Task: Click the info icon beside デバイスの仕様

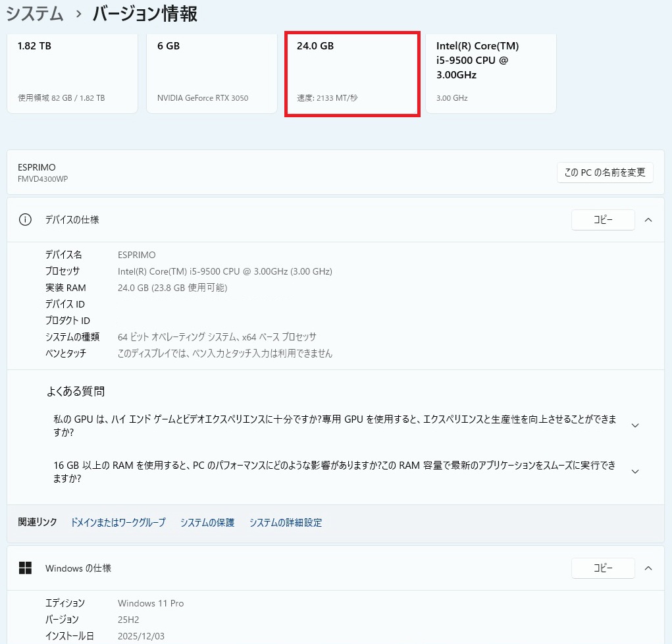Action: pyautogui.click(x=26, y=220)
